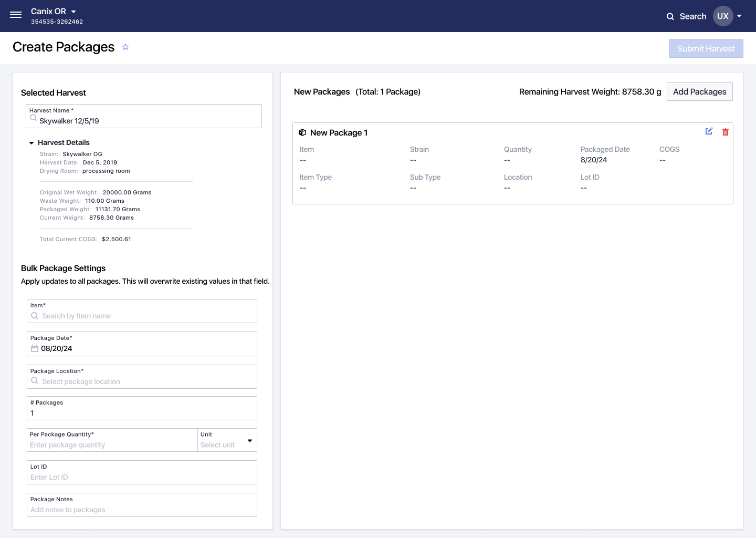Click magnifier icon in Item search field
Viewport: 756px width, 538px height.
point(35,316)
